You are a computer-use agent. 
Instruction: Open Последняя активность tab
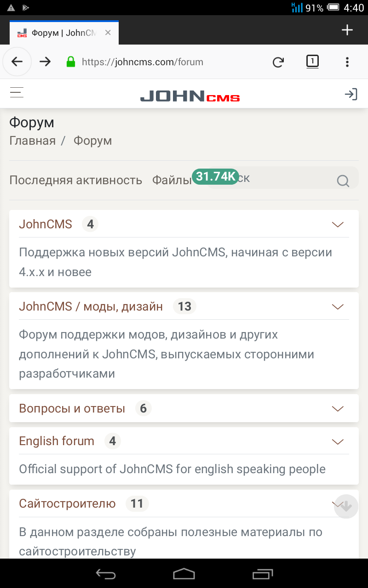(75, 180)
